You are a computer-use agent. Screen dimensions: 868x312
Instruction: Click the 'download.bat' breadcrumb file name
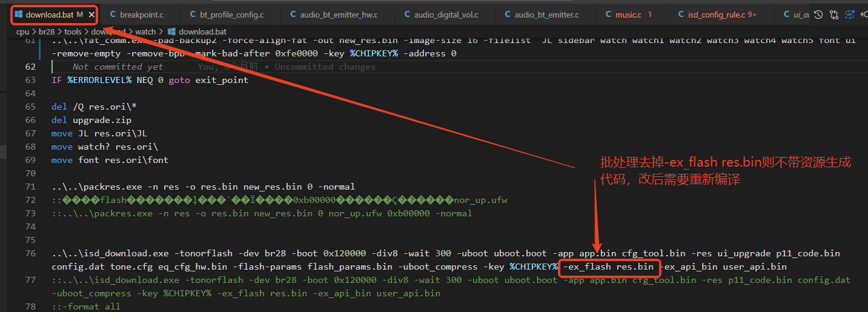point(203,32)
